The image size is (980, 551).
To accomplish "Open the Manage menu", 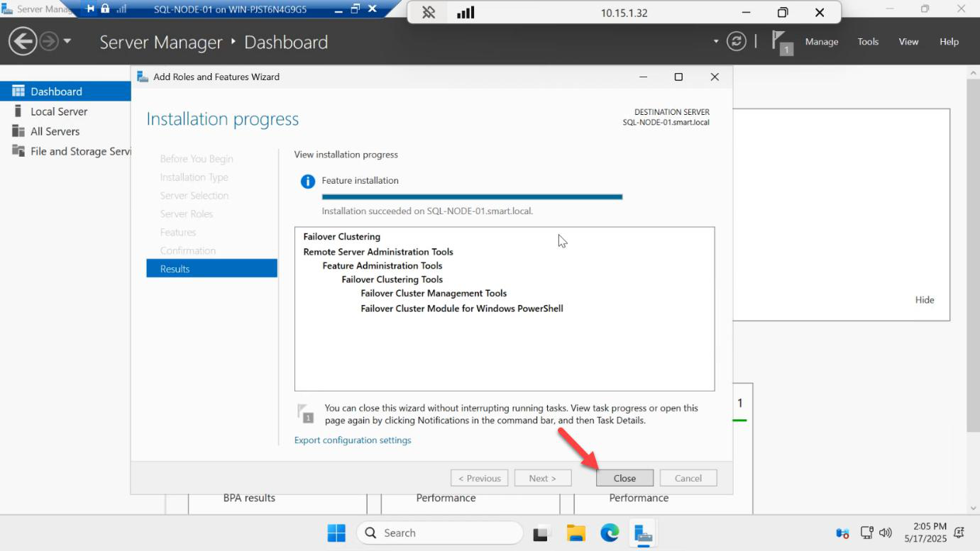I will click(821, 42).
